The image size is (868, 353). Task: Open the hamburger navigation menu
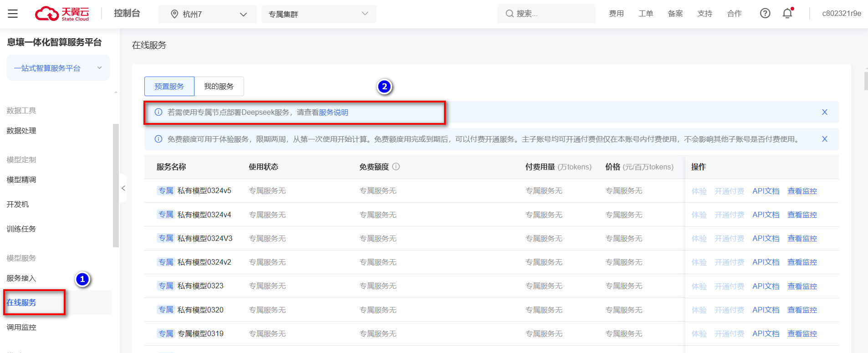coord(13,14)
